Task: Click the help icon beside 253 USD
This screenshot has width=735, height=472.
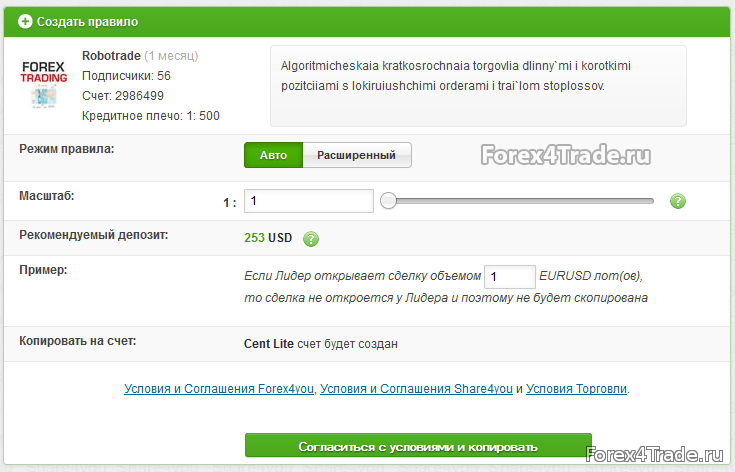Action: click(310, 239)
